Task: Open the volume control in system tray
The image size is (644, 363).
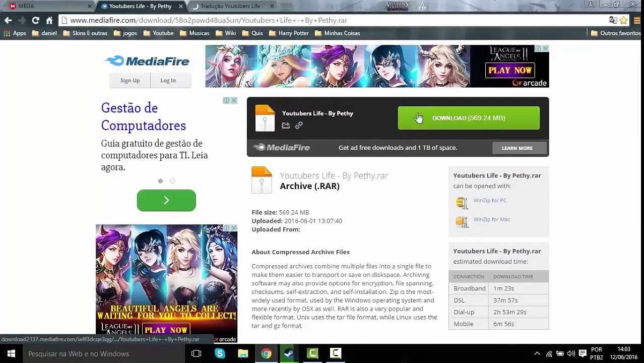Action: 571,354
